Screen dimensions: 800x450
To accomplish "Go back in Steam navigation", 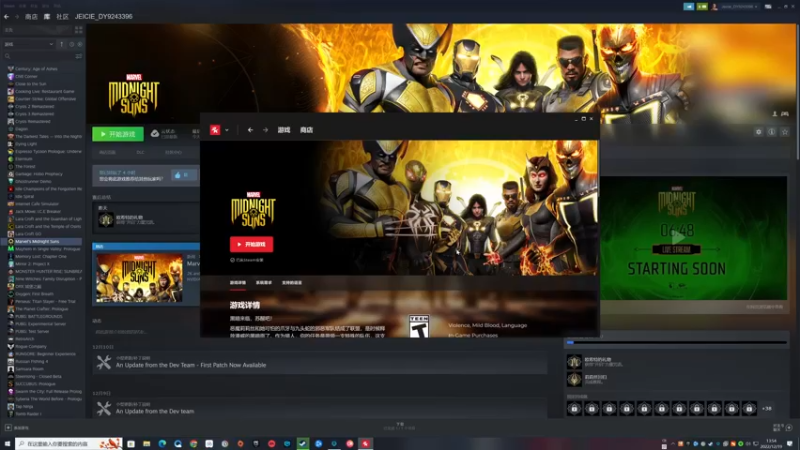I will (x=6, y=17).
